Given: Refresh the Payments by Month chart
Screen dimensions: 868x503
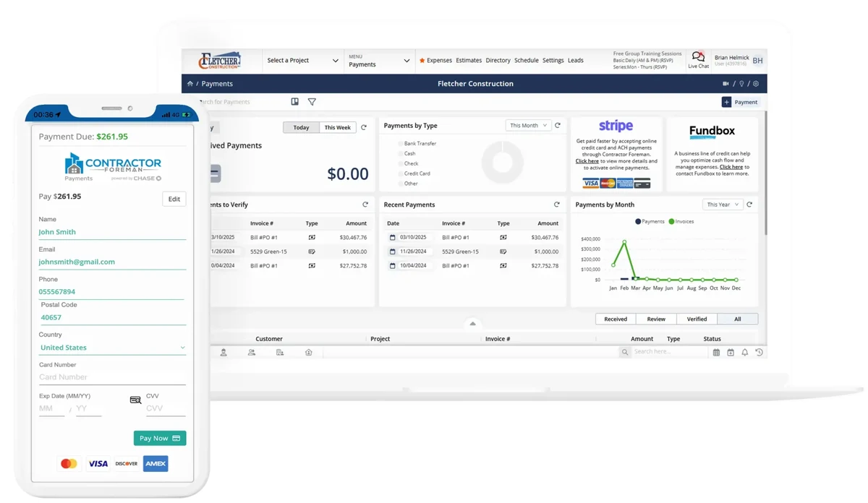Looking at the screenshot, I should coord(750,205).
